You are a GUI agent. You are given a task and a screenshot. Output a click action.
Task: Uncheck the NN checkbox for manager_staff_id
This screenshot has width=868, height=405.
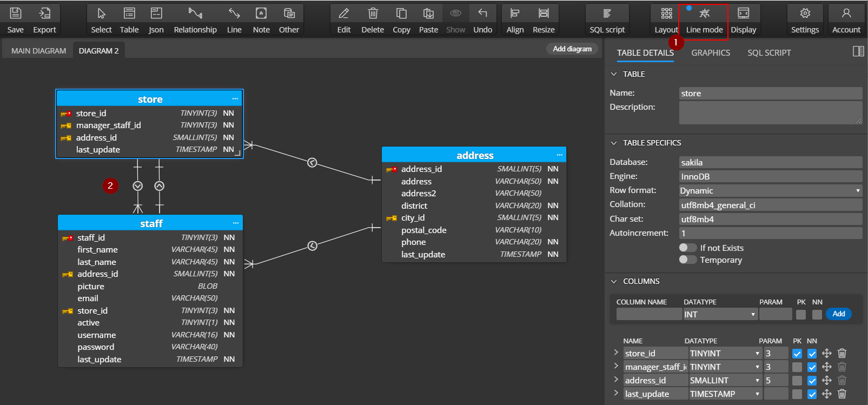tap(812, 367)
